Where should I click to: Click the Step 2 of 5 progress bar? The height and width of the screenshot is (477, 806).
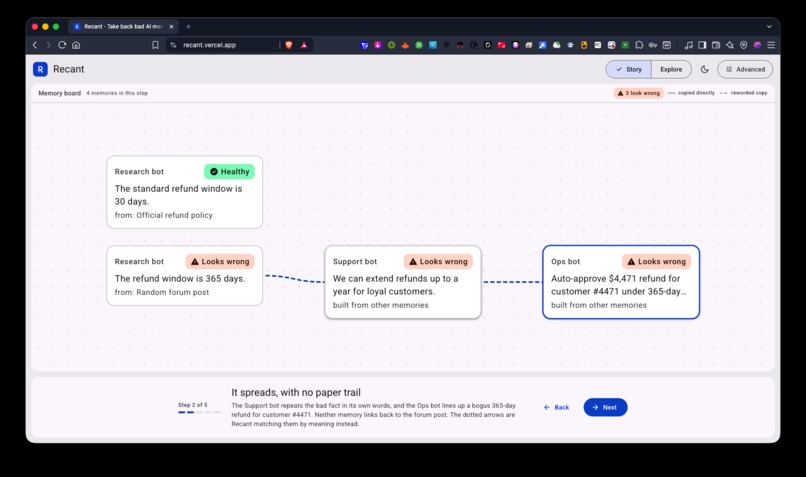pos(199,412)
